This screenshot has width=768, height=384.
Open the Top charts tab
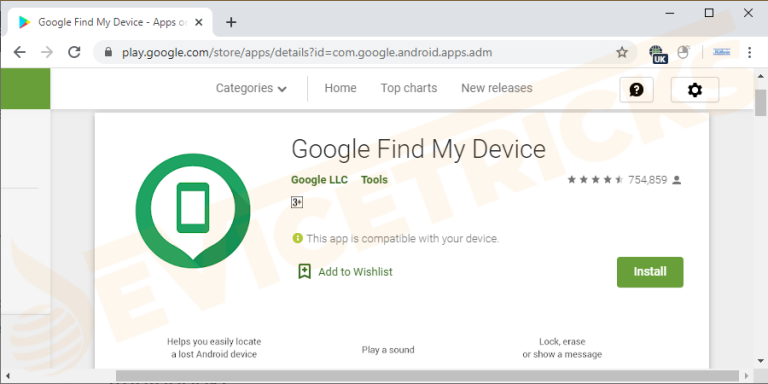tap(409, 88)
